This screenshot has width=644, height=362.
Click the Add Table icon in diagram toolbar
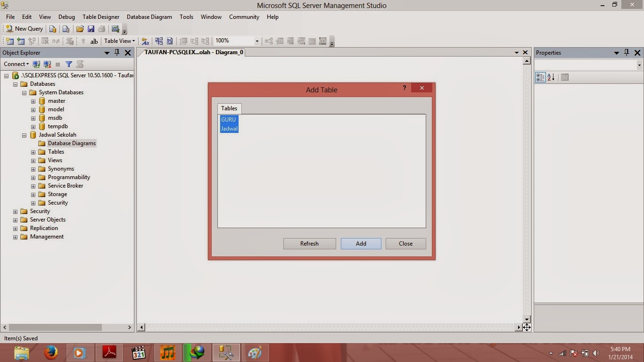pyautogui.click(x=21, y=41)
